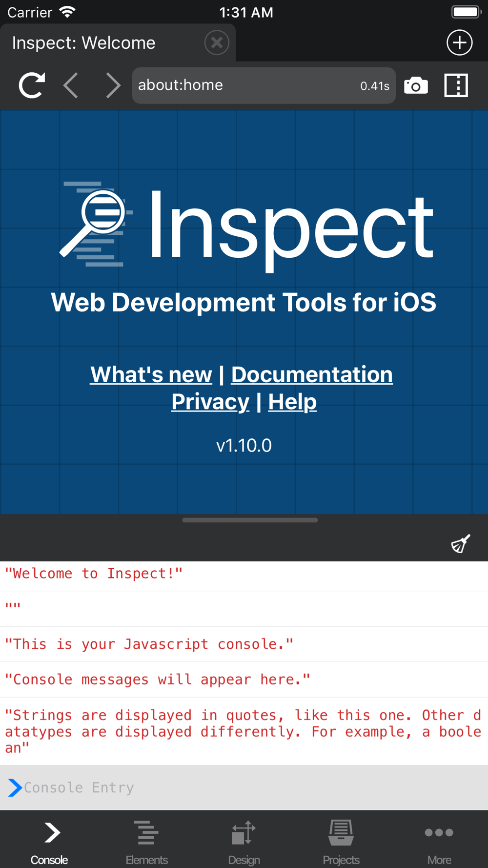Click the blue console prompt chevron
Screen dimensions: 488x868
(15, 787)
